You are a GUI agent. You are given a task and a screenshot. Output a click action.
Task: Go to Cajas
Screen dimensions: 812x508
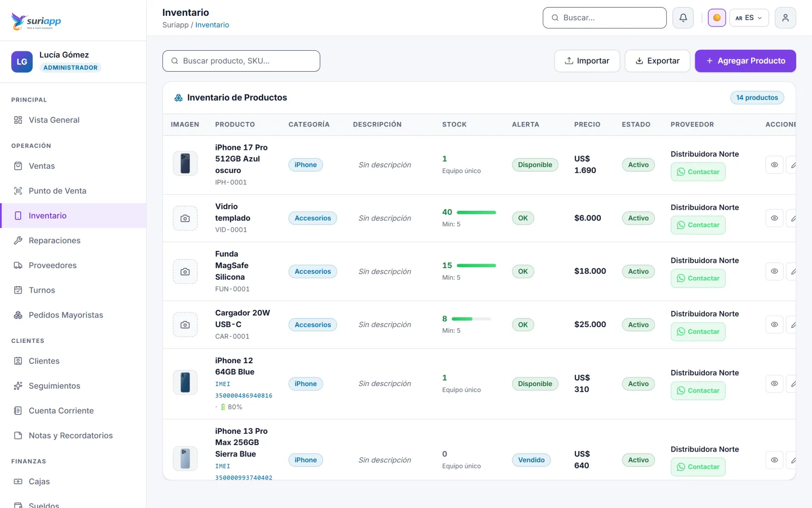pyautogui.click(x=73, y=482)
